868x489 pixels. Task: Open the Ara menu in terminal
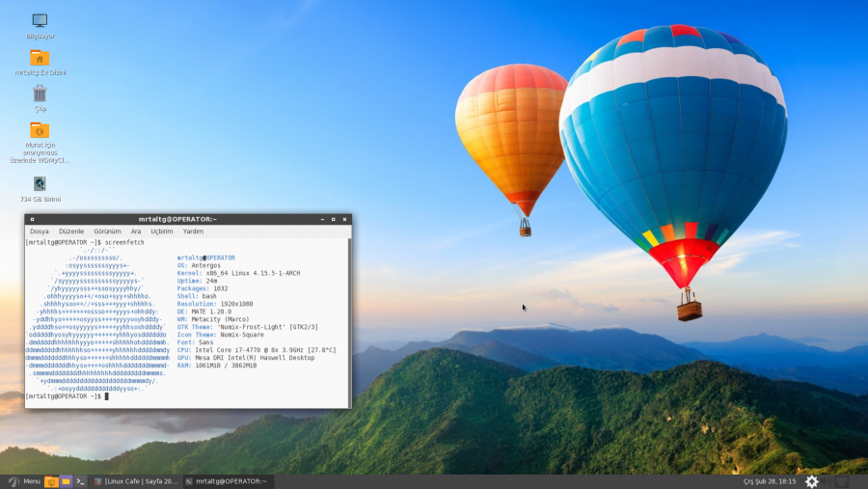click(136, 231)
